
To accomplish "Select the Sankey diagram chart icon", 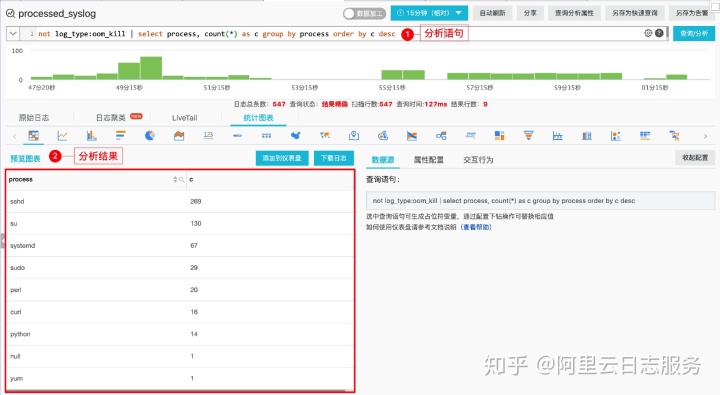I will (x=441, y=135).
